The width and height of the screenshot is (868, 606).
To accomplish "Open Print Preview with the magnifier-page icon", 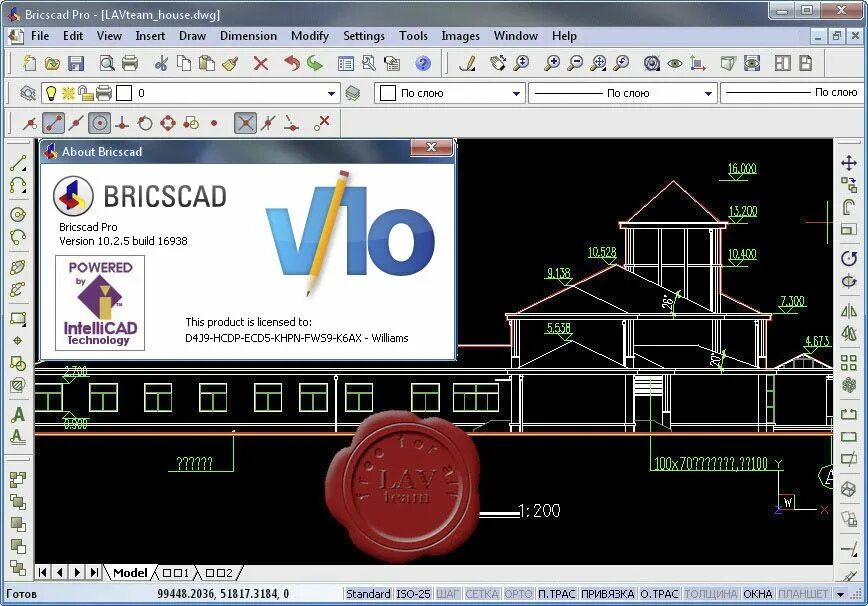I will [107, 63].
